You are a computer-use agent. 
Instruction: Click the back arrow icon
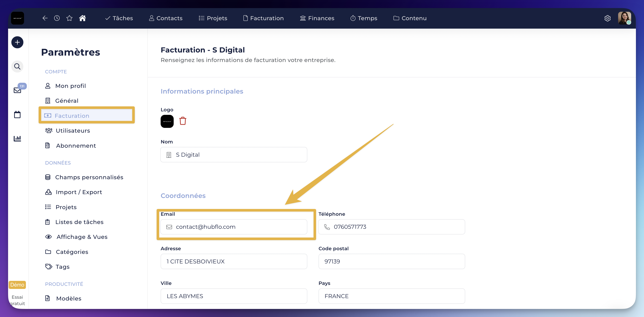[45, 18]
